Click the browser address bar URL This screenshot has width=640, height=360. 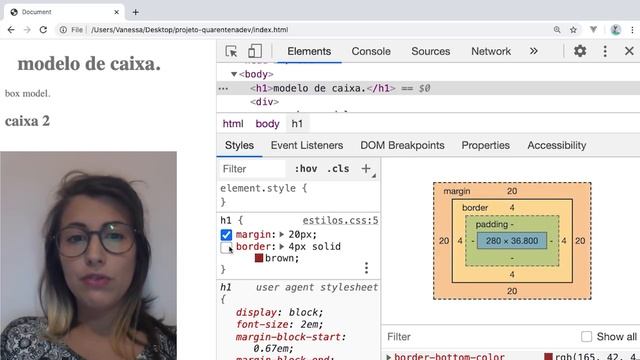pos(189,30)
